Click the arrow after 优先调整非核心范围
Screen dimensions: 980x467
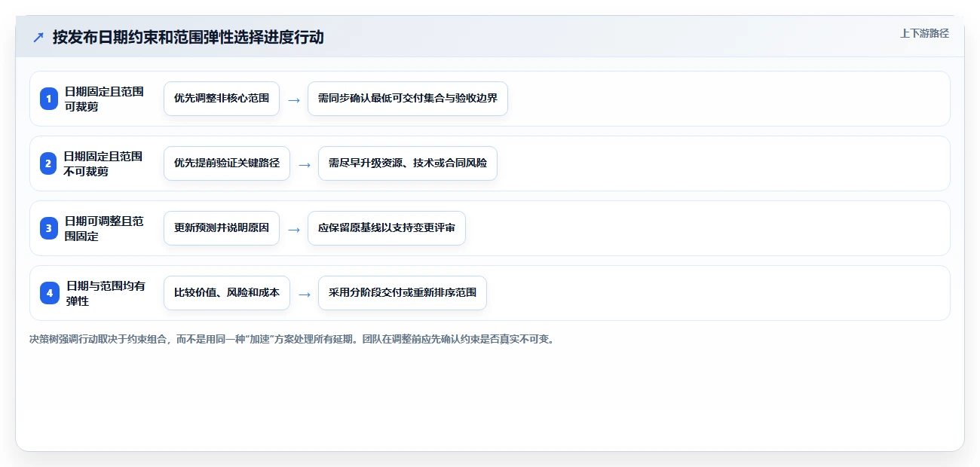pyautogui.click(x=294, y=99)
